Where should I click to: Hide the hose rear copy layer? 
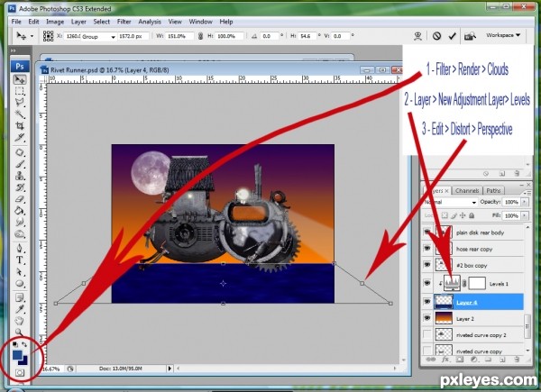(427, 249)
